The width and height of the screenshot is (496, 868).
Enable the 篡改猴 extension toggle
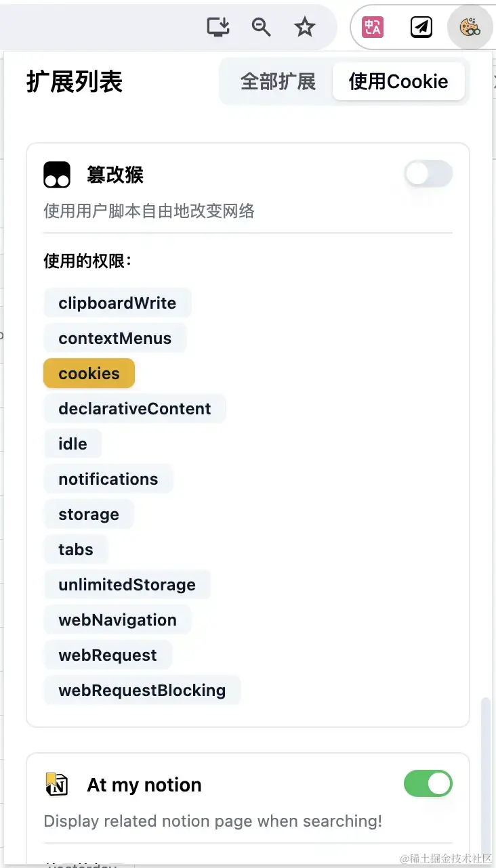click(428, 174)
